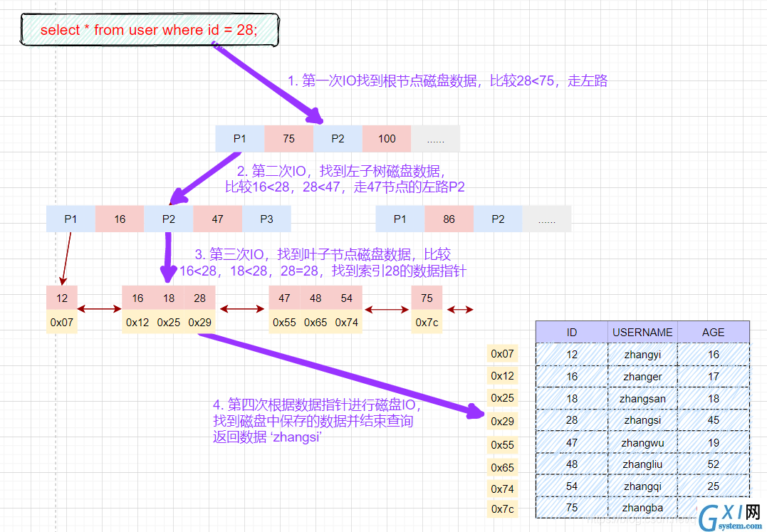
Task: Click address label 0x12 beside zhanger row
Action: click(502, 375)
